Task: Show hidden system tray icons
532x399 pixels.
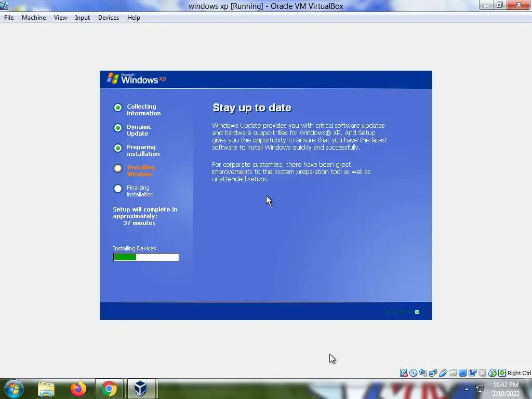Action: (467, 389)
